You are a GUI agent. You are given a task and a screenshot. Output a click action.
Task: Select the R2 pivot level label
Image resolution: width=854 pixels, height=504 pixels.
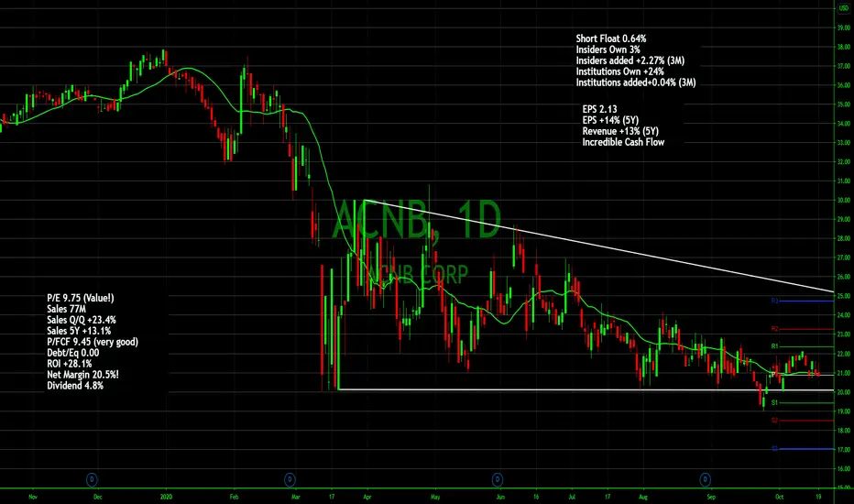point(774,329)
